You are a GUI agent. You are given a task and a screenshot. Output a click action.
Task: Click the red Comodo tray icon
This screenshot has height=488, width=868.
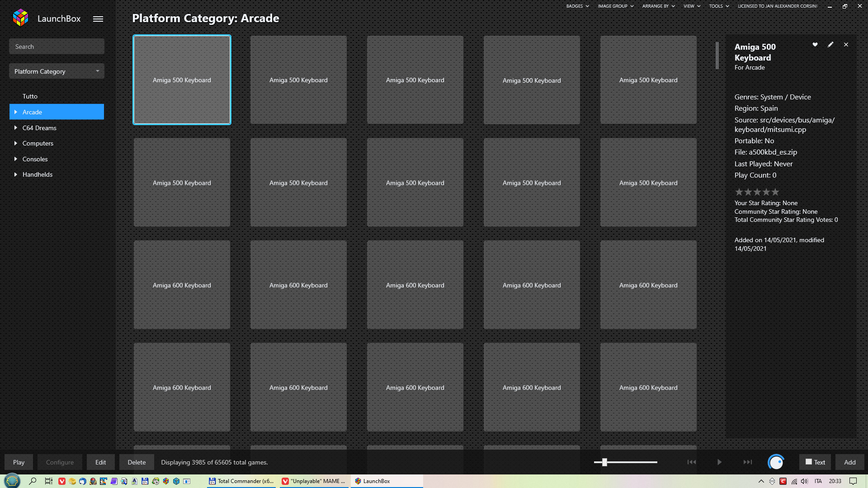pos(783,481)
